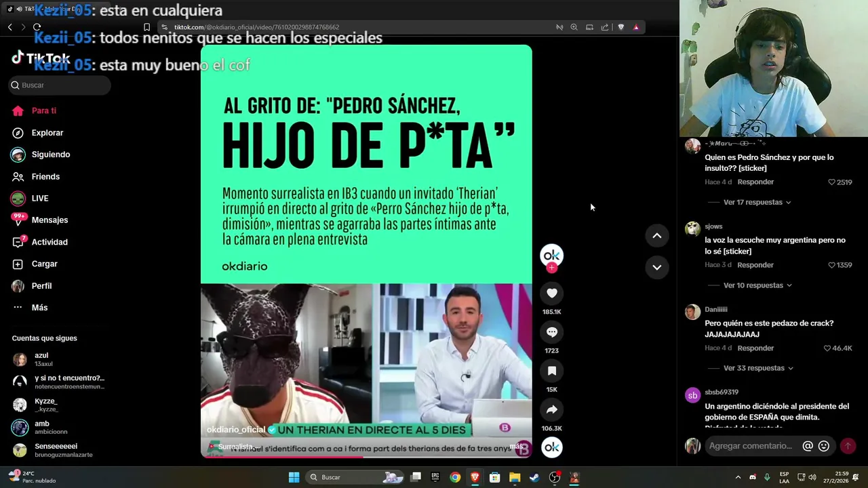Expand the 17 respuestas replies
868x488 pixels.
(757, 203)
